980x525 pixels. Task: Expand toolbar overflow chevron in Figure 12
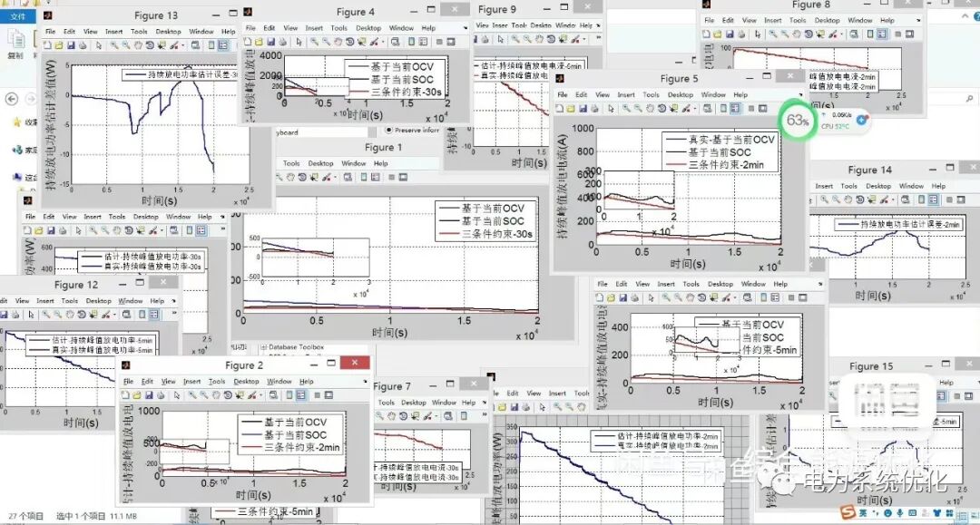(173, 313)
